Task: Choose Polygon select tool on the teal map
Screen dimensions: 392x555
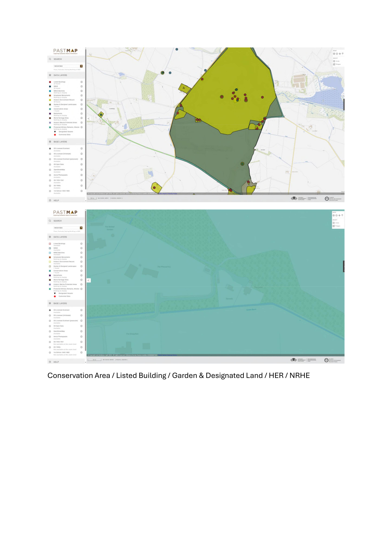Action: (336, 226)
